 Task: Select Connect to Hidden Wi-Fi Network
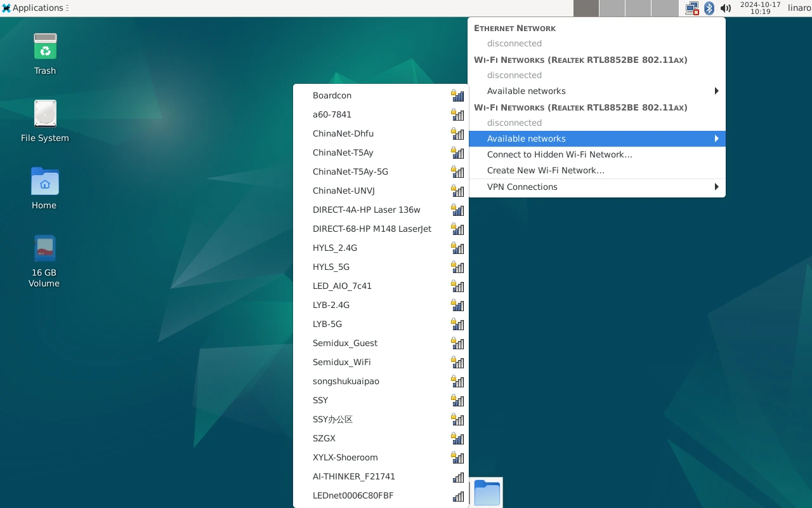pos(597,154)
